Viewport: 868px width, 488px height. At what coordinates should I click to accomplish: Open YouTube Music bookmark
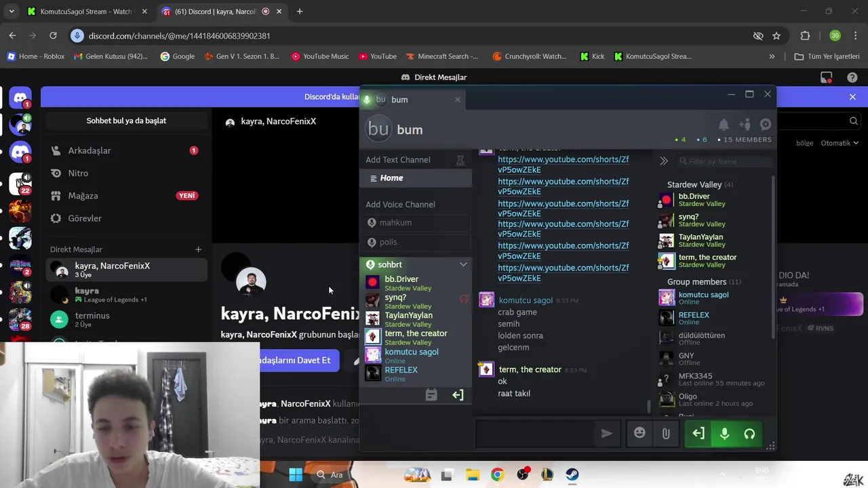click(319, 56)
